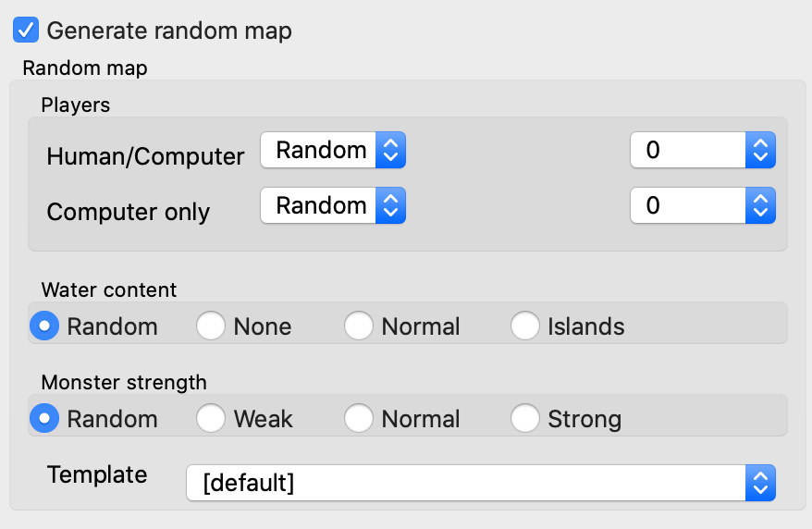Image resolution: width=812 pixels, height=529 pixels.
Task: Click the Computer only row label
Action: point(129,212)
